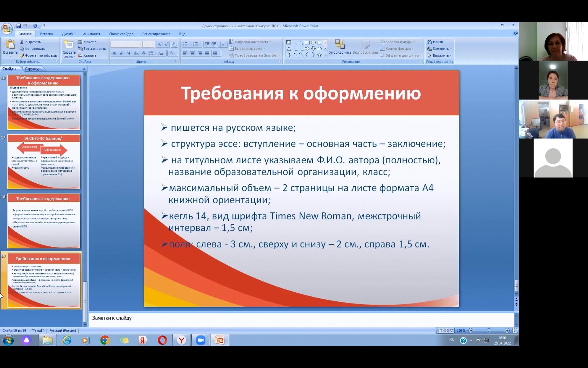This screenshot has height=368, width=588.
Task: Open the Рецензирование tab
Action: (156, 34)
